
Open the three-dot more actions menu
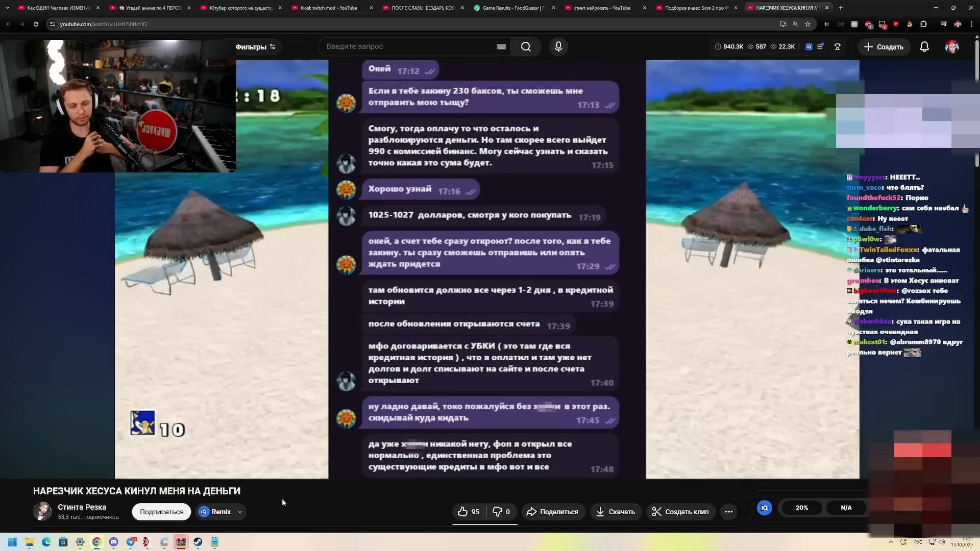(728, 512)
